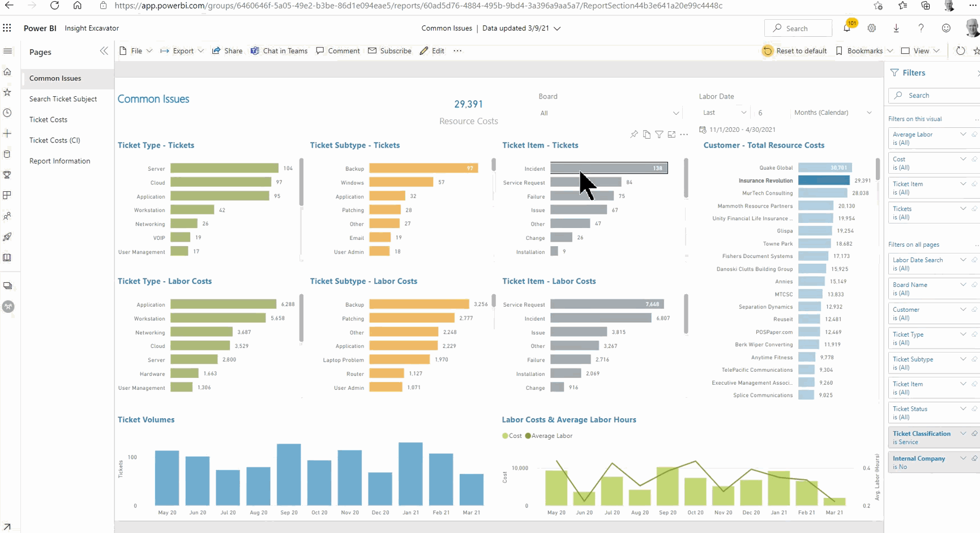Subscribe to the report
The width and height of the screenshot is (980, 533).
pos(390,51)
